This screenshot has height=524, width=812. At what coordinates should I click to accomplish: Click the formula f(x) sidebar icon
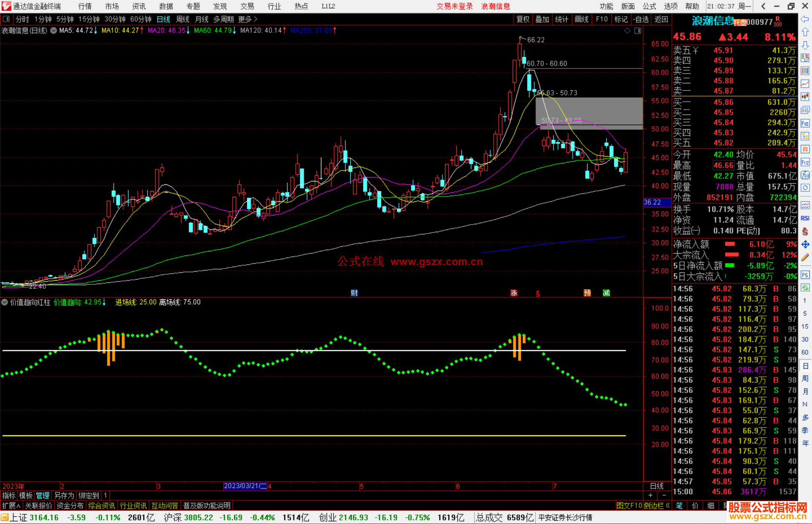[805, 175]
